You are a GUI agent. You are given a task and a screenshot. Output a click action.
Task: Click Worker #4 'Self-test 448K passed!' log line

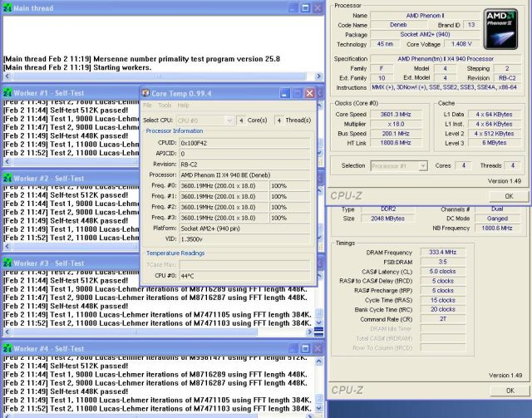[x=66, y=391]
